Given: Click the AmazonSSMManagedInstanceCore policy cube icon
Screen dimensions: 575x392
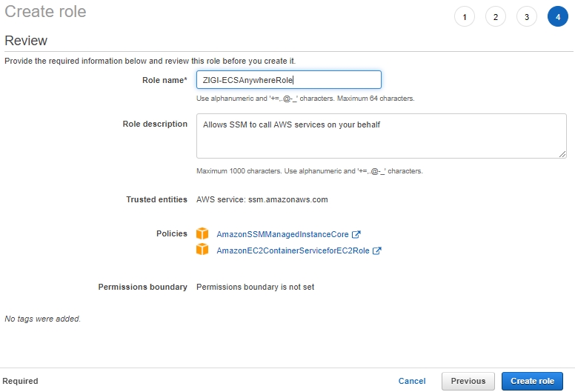Looking at the screenshot, I should click(x=202, y=233).
